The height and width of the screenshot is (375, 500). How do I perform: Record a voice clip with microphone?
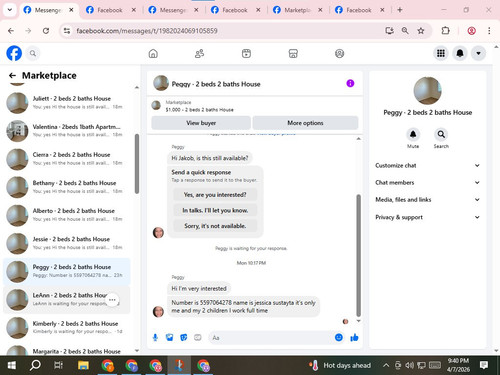pyautogui.click(x=155, y=338)
